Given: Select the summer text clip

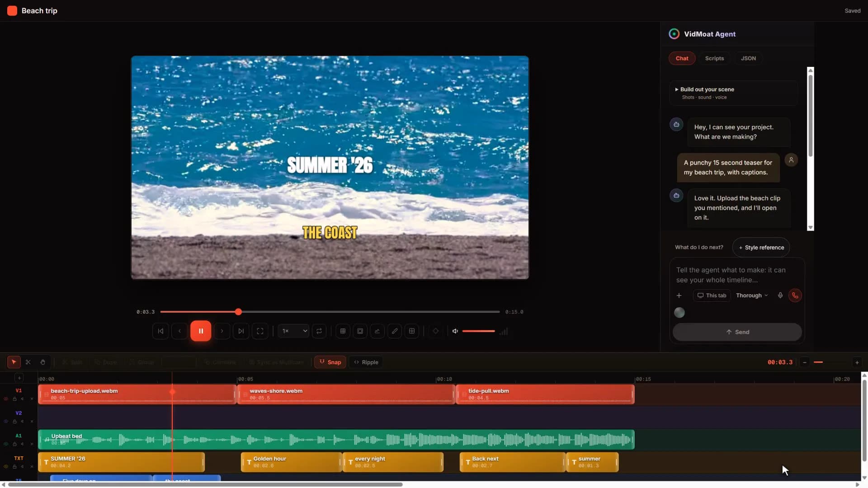Looking at the screenshot, I should coord(592,462).
